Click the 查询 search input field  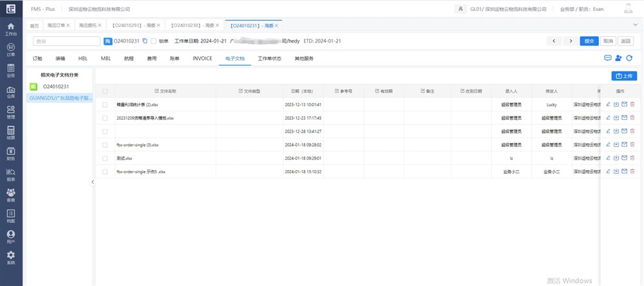click(x=67, y=41)
